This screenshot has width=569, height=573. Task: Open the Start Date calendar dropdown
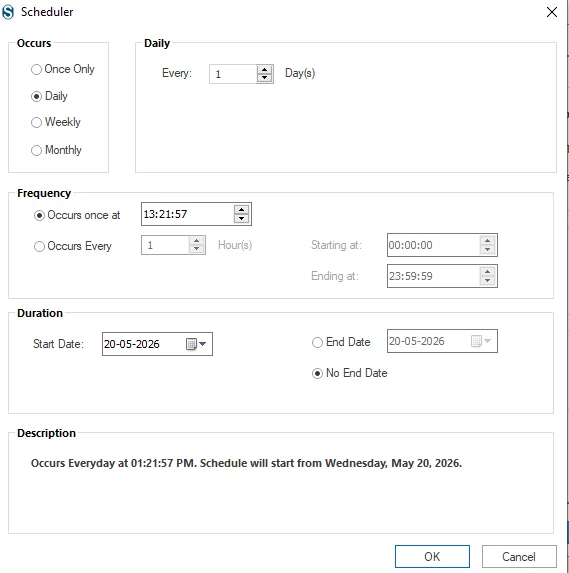pos(197,344)
